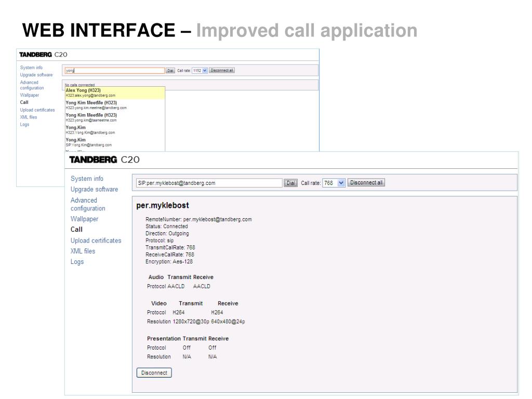Select the Yong.Kim suggestion with H323:Yong.Kim@tandberg.com
The image size is (532, 399).
tap(115, 130)
